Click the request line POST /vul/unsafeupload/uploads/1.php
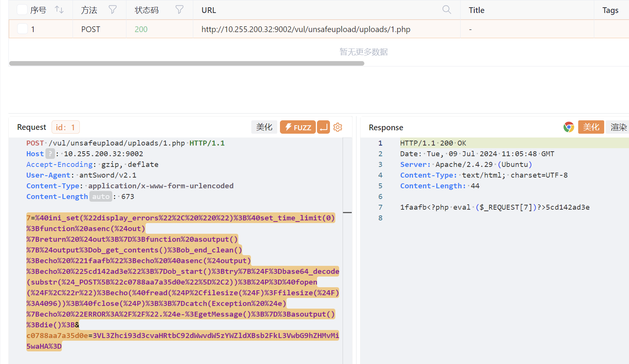This screenshot has width=629, height=364. (125, 143)
